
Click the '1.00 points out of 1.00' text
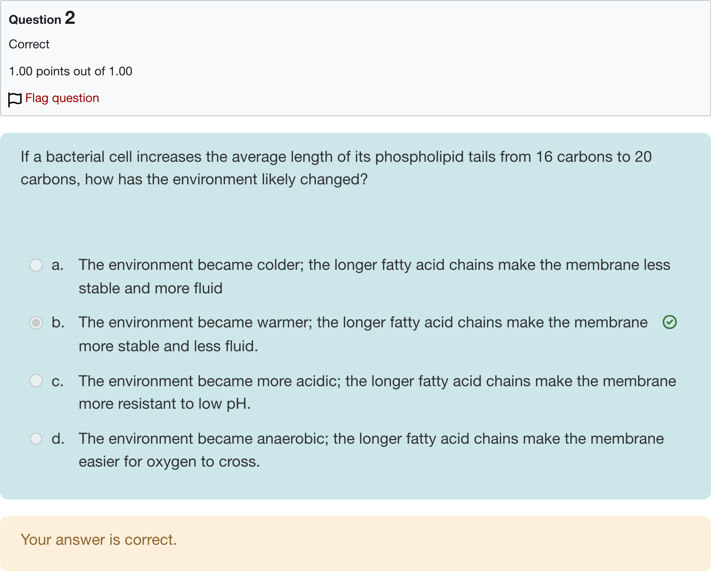click(x=70, y=72)
